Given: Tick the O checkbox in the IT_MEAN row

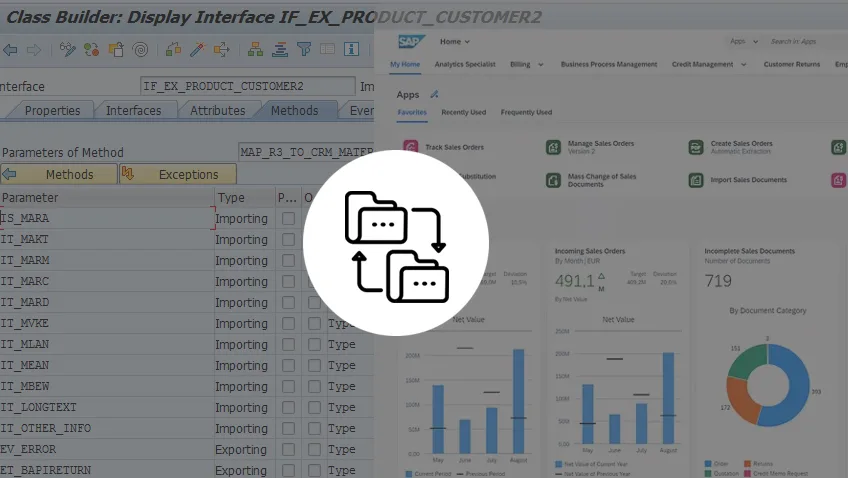Looking at the screenshot, I should [x=314, y=366].
